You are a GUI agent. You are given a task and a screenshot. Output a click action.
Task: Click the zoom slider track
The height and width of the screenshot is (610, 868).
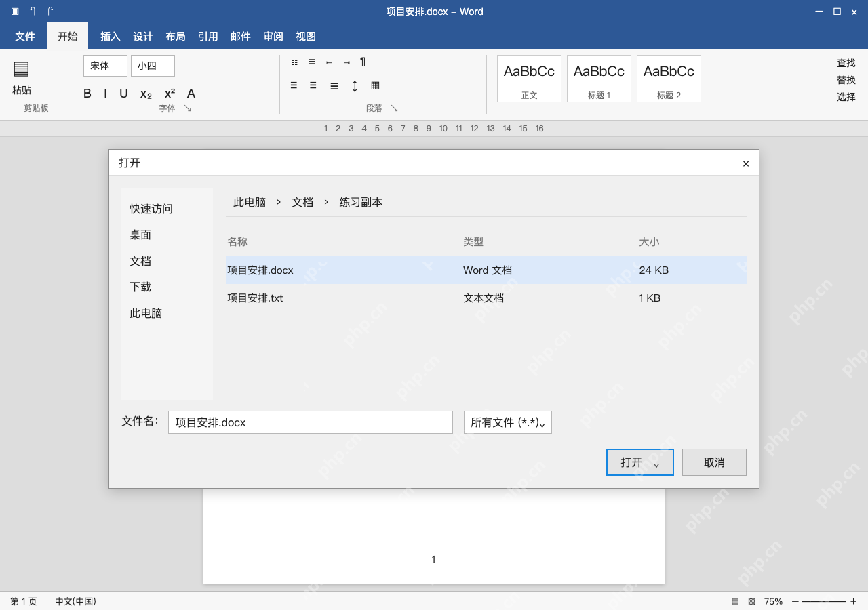pyautogui.click(x=824, y=601)
